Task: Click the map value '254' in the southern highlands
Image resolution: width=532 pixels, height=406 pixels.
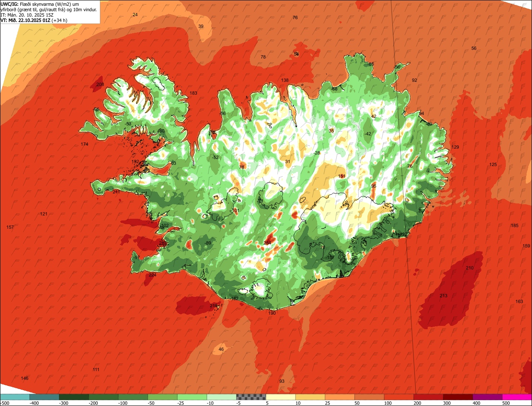Action: (x=267, y=243)
